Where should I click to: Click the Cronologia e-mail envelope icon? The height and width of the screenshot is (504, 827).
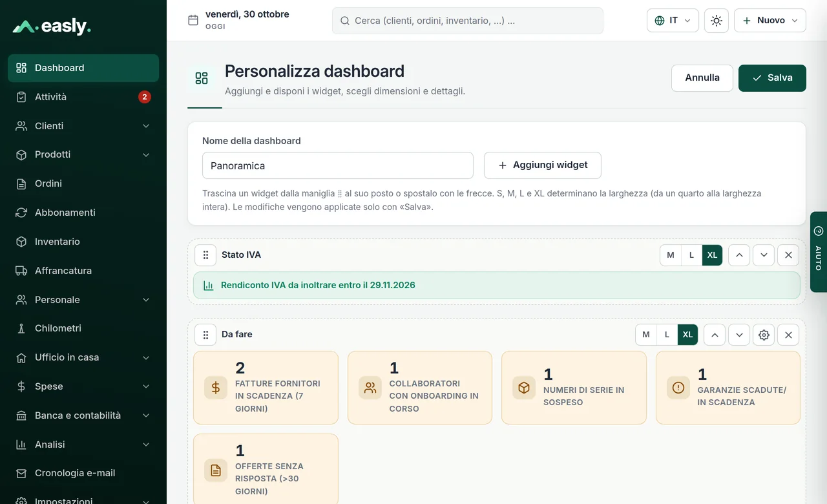point(21,473)
